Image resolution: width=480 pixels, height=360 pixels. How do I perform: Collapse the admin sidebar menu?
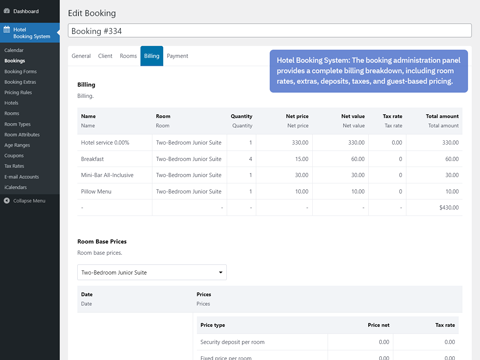tap(29, 201)
